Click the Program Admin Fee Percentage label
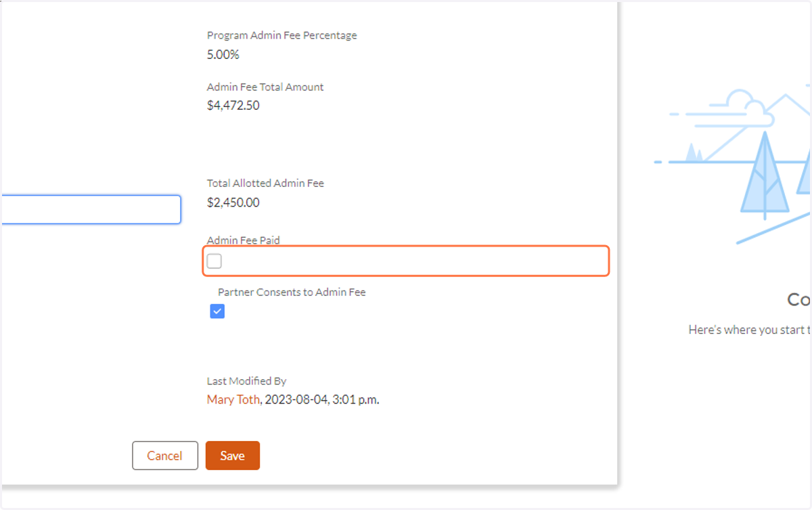Viewport: 812px width, 510px height. [x=282, y=35]
